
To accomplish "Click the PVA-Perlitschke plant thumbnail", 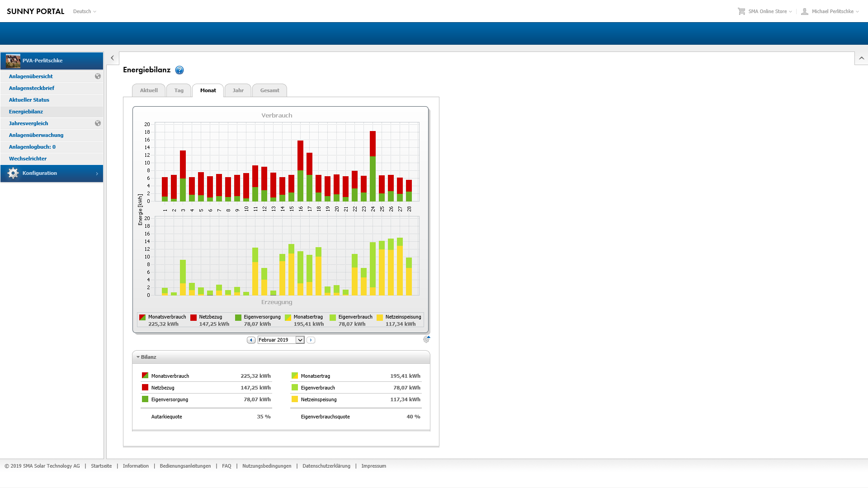I will pos(13,61).
